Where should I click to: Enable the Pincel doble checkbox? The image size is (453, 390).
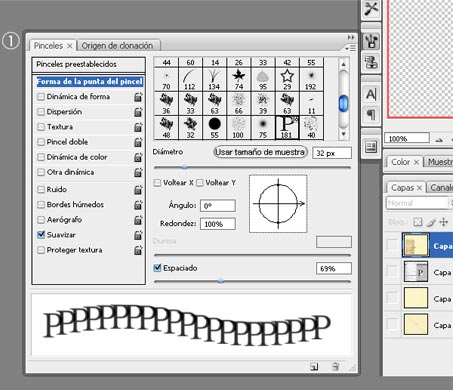[41, 142]
